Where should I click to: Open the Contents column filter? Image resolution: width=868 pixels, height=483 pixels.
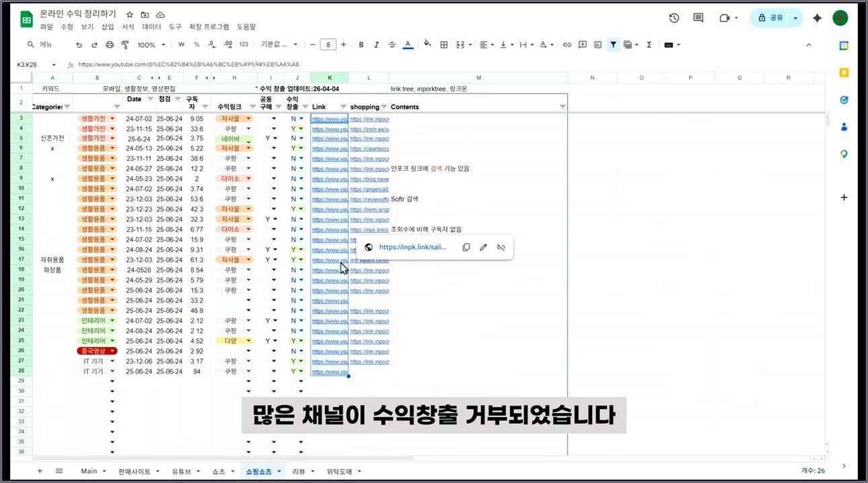pos(563,107)
